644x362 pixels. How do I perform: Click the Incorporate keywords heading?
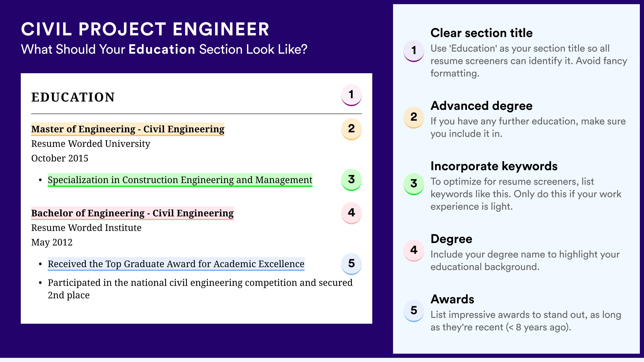[x=494, y=166]
